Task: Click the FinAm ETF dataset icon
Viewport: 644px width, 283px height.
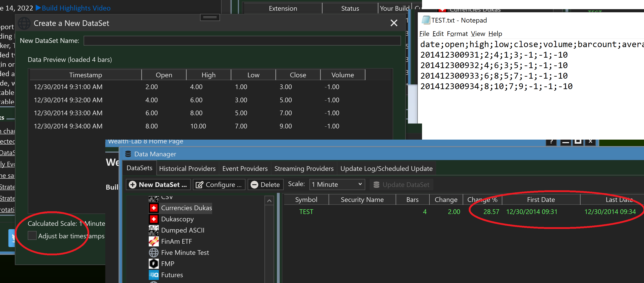Action: point(154,241)
